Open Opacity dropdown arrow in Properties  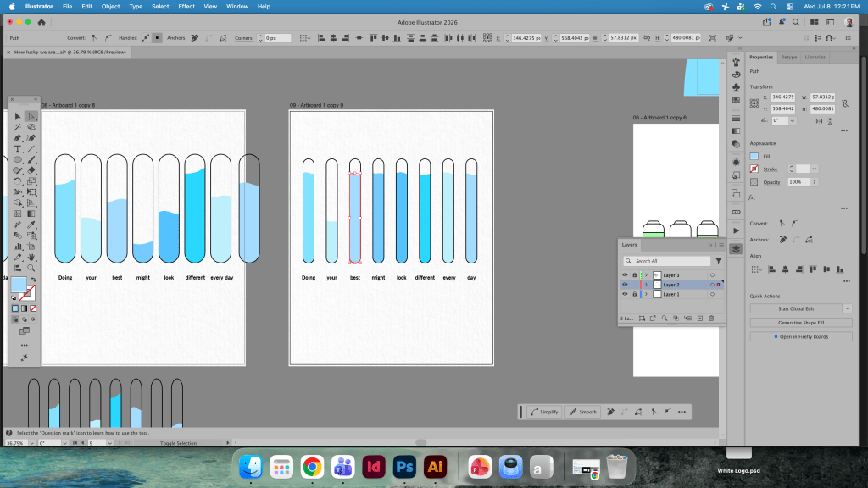pos(815,182)
